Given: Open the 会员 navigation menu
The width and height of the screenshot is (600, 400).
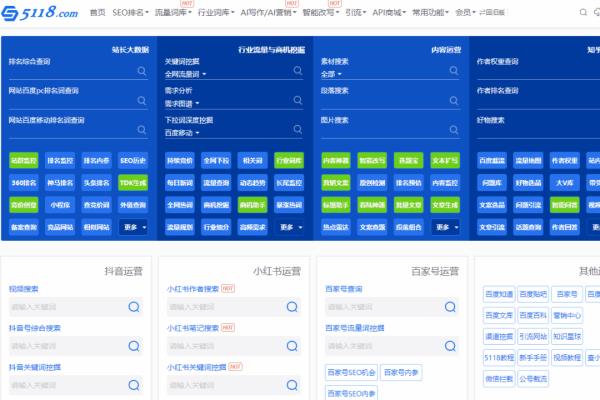Looking at the screenshot, I should [x=465, y=13].
